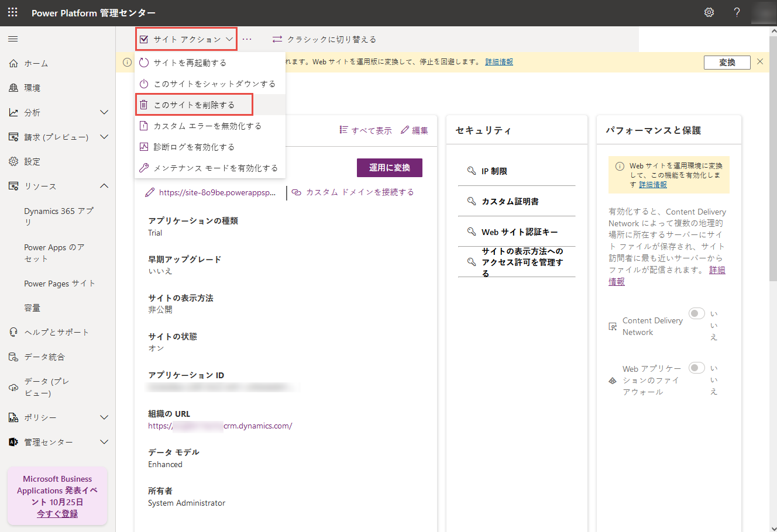Click the 環境 environments icon
This screenshot has width=777, height=532.
coord(13,88)
